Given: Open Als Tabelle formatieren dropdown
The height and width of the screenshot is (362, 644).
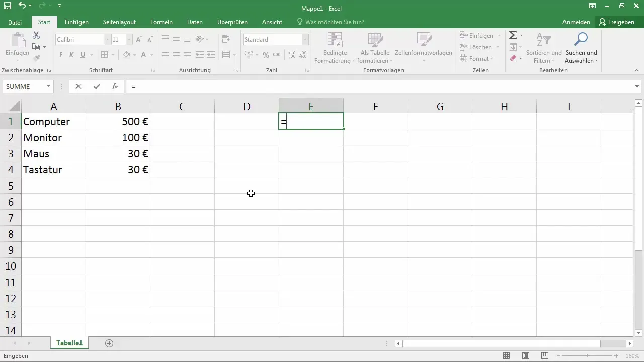Looking at the screenshot, I should (375, 48).
